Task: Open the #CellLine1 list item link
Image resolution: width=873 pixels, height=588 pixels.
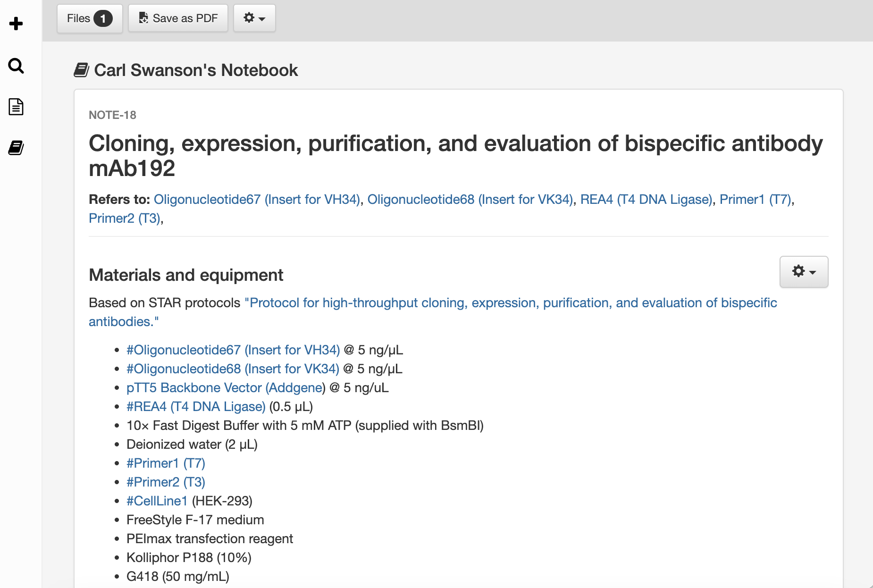Action: click(x=157, y=501)
